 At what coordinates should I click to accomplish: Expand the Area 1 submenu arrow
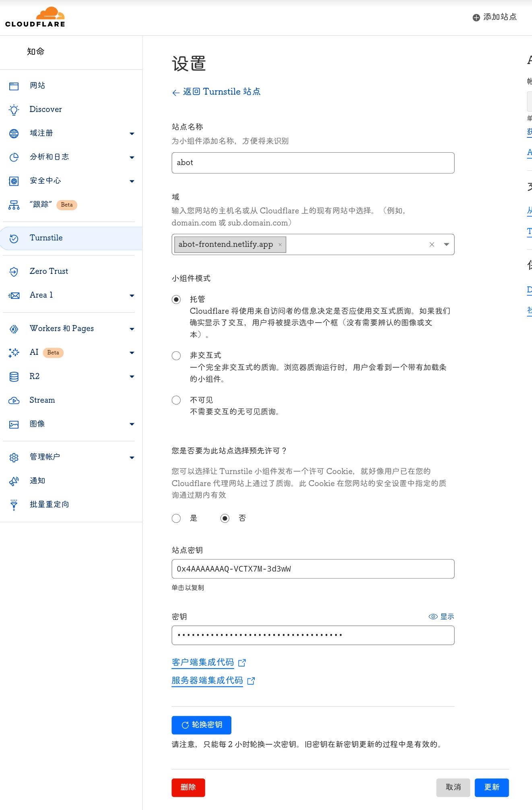click(x=132, y=295)
